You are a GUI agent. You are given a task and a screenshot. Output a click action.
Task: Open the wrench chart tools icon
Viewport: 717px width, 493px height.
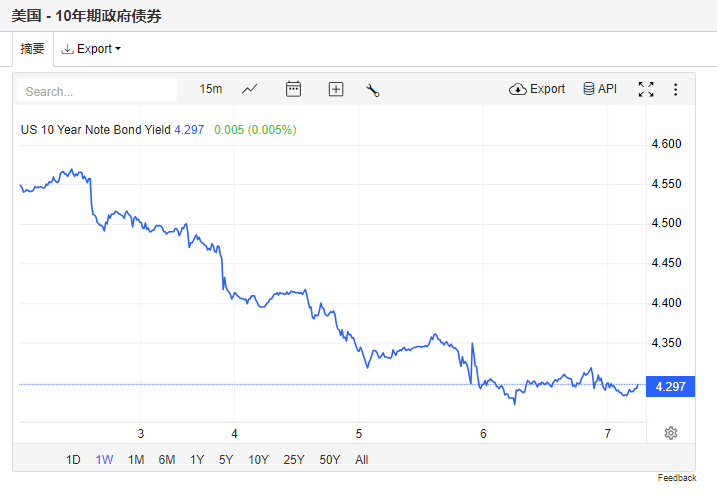[372, 90]
